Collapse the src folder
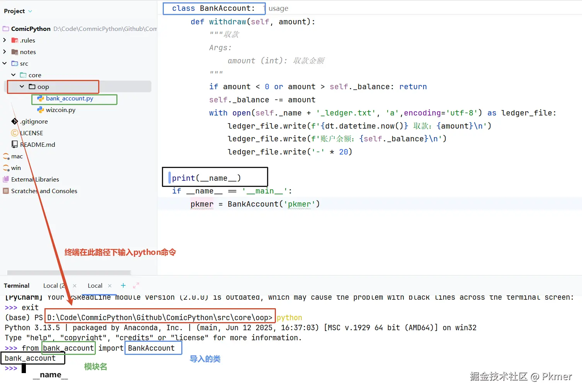This screenshot has width=582, height=392. [x=5, y=63]
